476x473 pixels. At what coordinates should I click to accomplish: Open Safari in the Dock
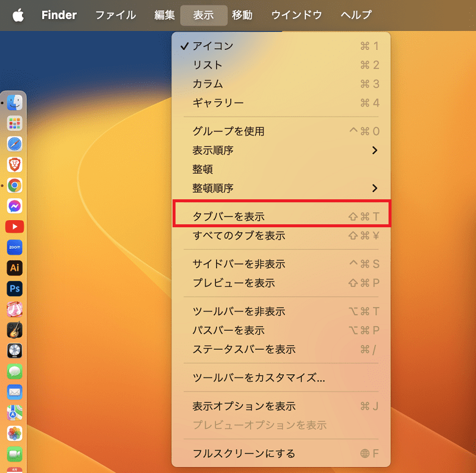[x=14, y=144]
